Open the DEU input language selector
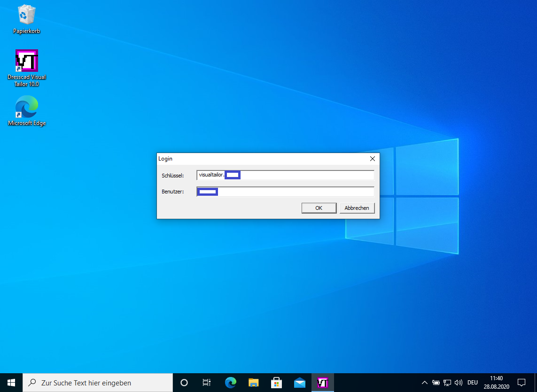 [x=473, y=383]
